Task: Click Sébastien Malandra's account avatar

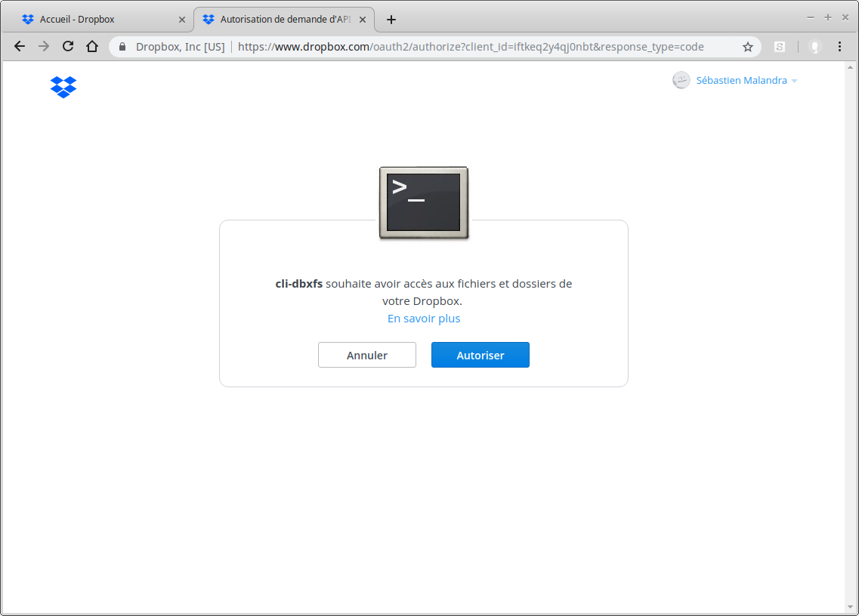Action: point(681,80)
